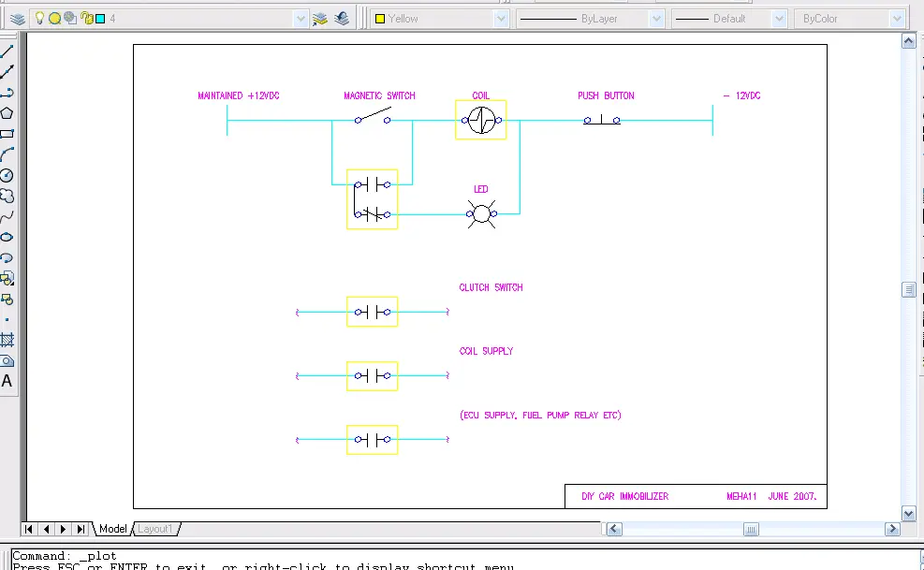Click the vertical scrollbar down arrow

(x=908, y=513)
